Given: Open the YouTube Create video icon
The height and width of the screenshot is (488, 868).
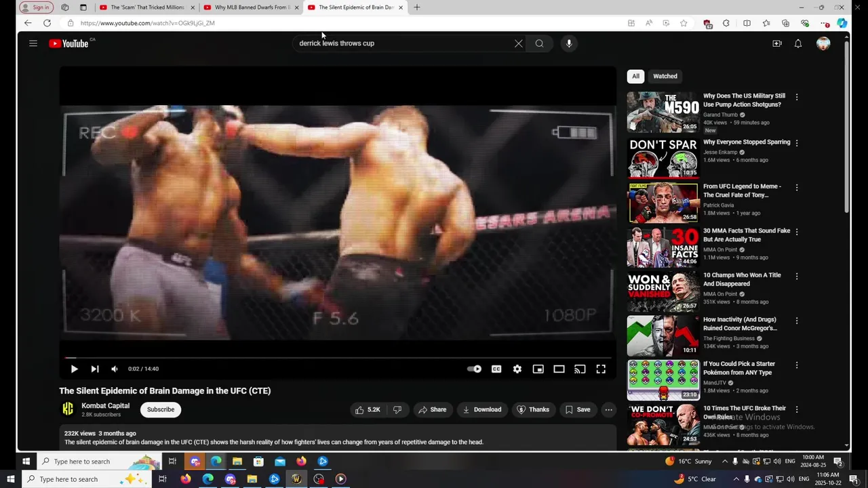Looking at the screenshot, I should (x=777, y=43).
